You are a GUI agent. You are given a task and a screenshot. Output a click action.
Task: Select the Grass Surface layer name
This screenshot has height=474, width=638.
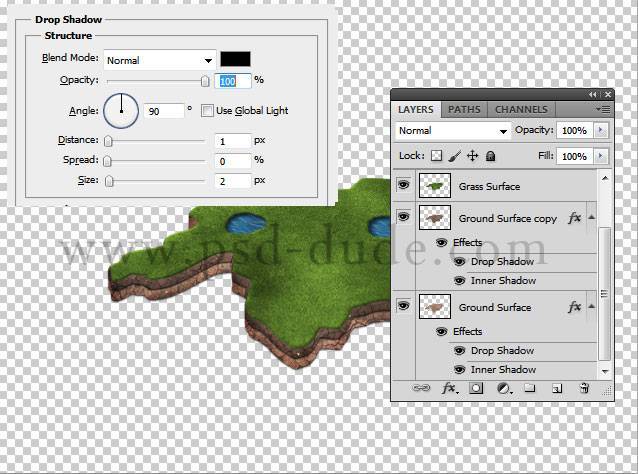point(489,186)
